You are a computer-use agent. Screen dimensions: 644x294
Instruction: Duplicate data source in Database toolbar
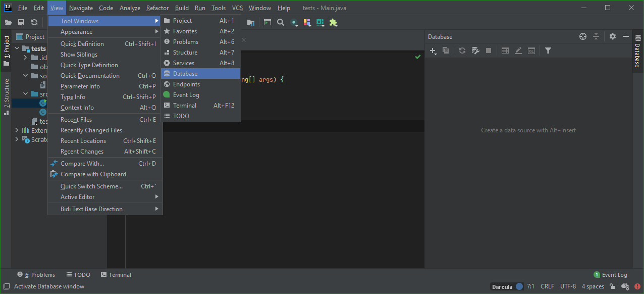[x=446, y=51]
